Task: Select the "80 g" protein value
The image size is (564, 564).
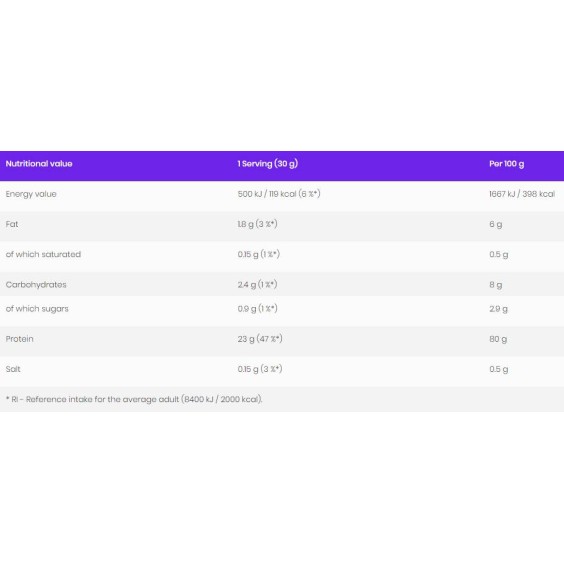Action: (498, 339)
